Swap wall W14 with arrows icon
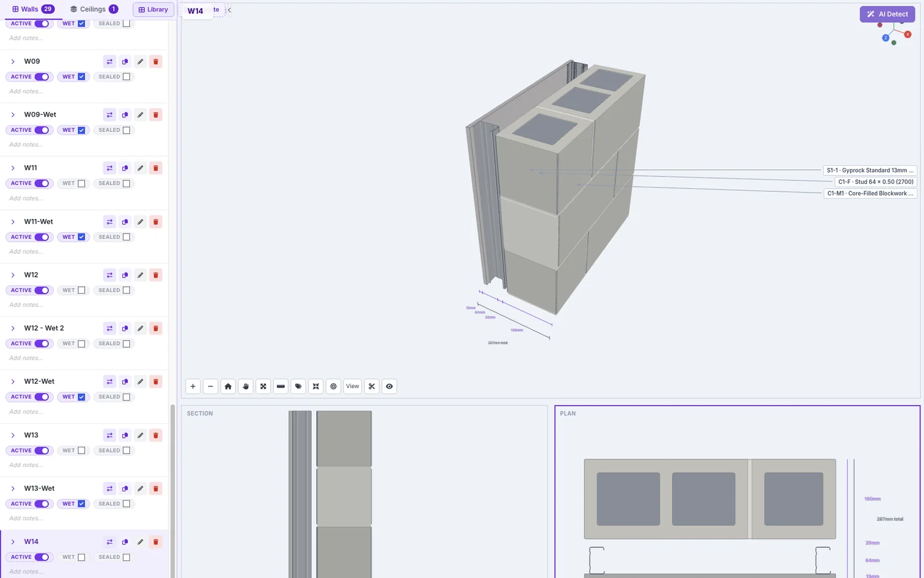This screenshot has width=924, height=578. (110, 542)
